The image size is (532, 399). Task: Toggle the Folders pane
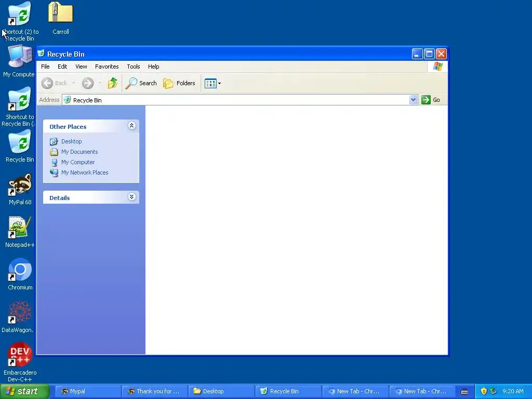(179, 83)
